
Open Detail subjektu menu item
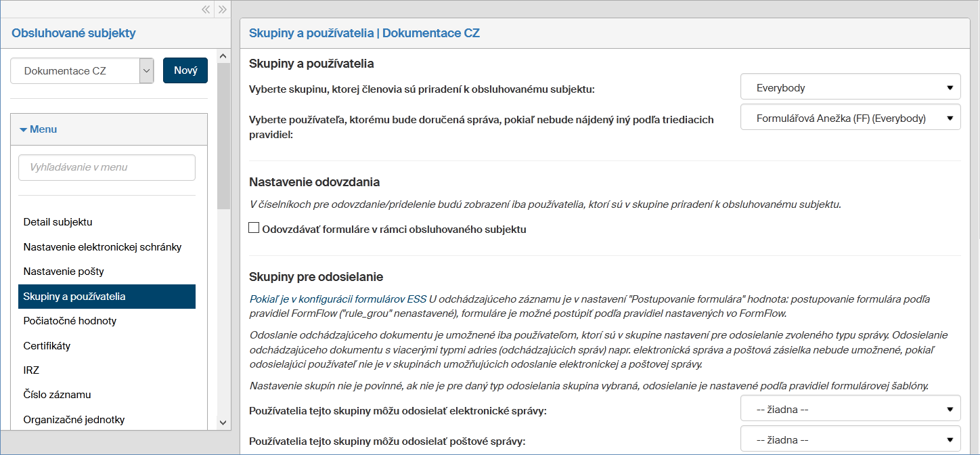(x=58, y=222)
